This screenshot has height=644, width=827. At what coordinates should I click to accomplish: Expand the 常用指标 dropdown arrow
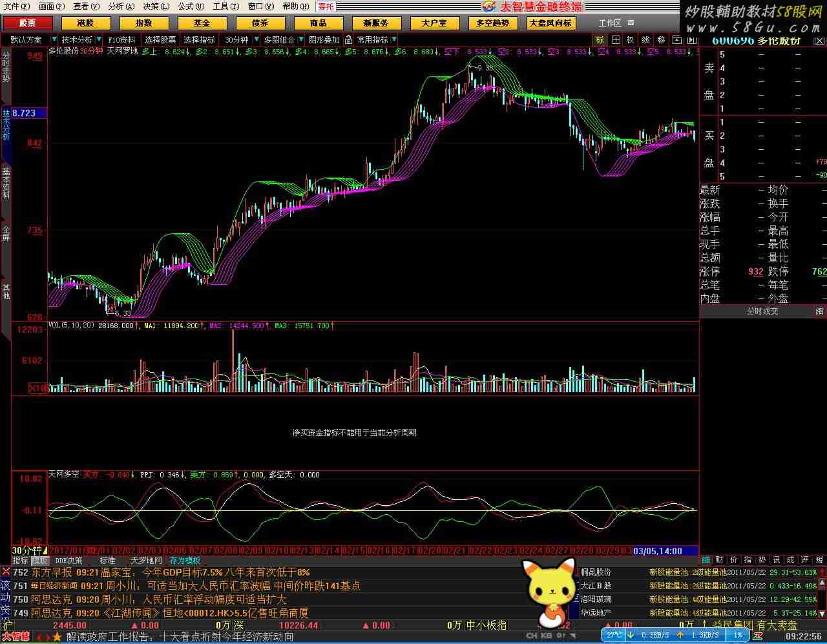click(394, 40)
